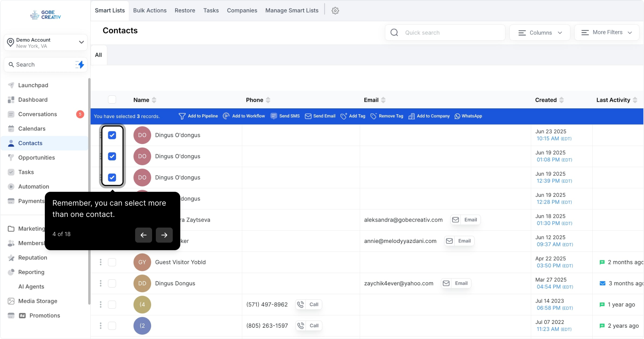Screen dimensions: 644x339
Task: Toggle the select-all checkbox in header
Action: coord(112,100)
